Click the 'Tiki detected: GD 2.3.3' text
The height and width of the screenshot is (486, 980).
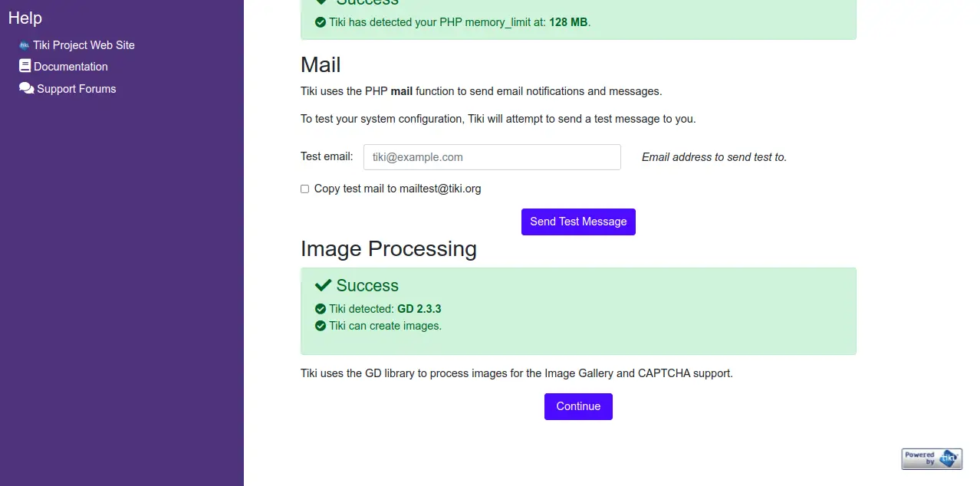click(x=385, y=309)
